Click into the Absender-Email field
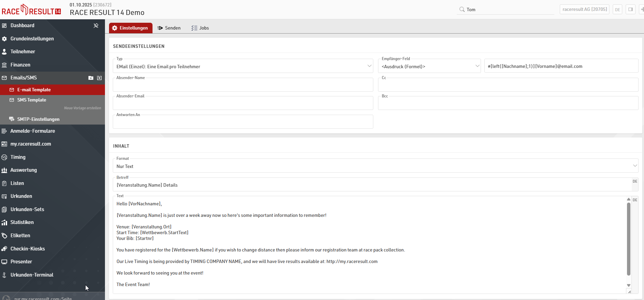Viewport: 644px width, 300px height. (x=243, y=104)
